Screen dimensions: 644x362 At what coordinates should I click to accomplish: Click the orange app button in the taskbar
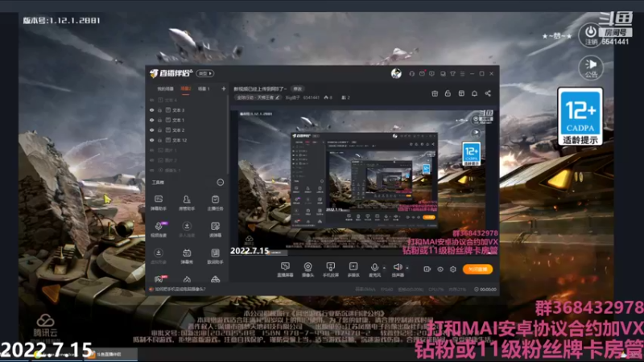tap(110, 354)
